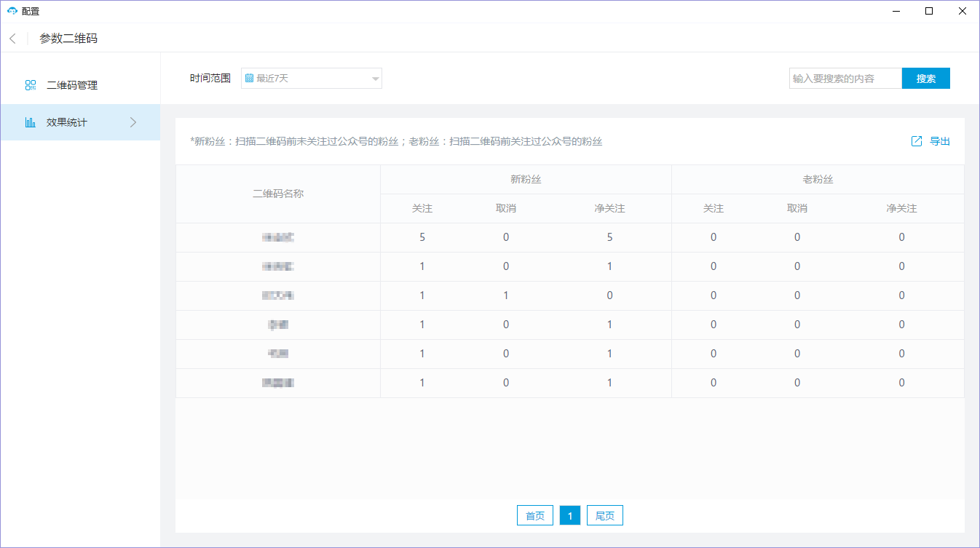
Task: Select the 效果统计 menu item
Action: pyautogui.click(x=67, y=122)
